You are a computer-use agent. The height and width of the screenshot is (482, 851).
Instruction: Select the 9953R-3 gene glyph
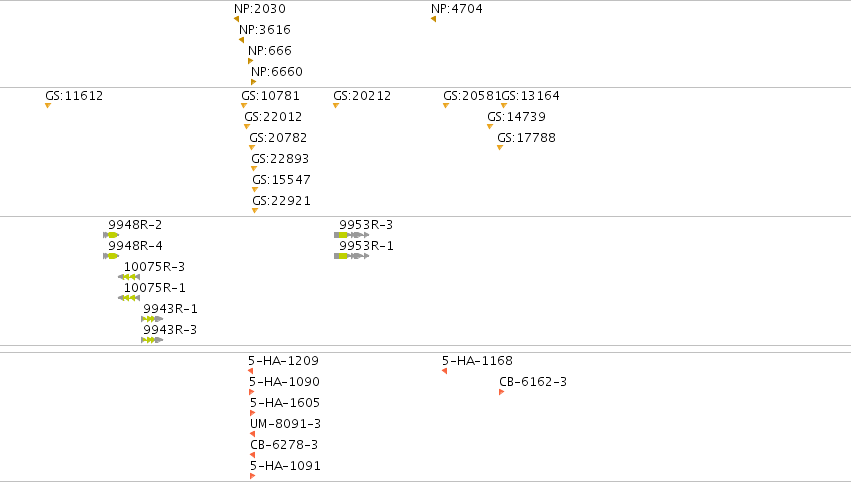[352, 235]
